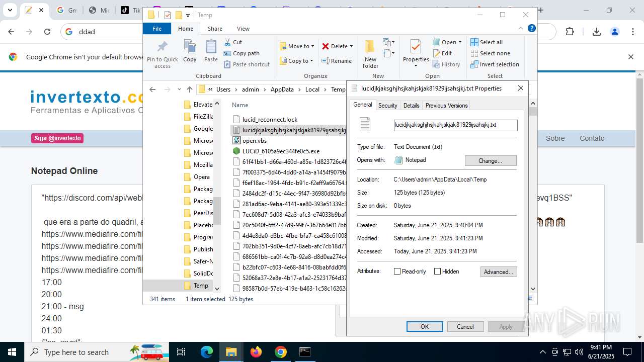The image size is (644, 362).
Task: Click the Rename command in the ribbon
Action: [337, 61]
